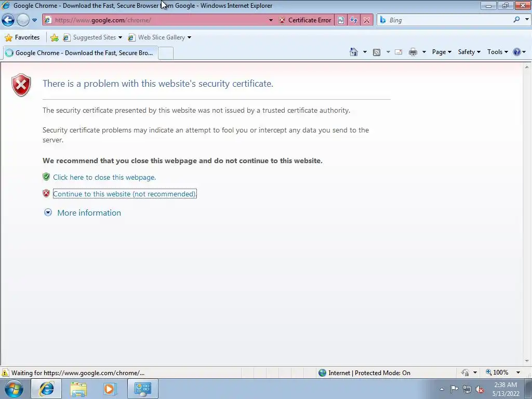Open search provider dropdown arrow

tap(527, 20)
